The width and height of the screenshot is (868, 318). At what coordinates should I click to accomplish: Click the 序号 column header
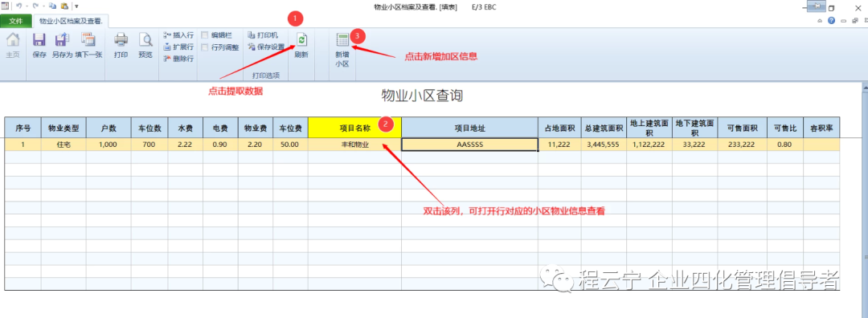click(23, 128)
